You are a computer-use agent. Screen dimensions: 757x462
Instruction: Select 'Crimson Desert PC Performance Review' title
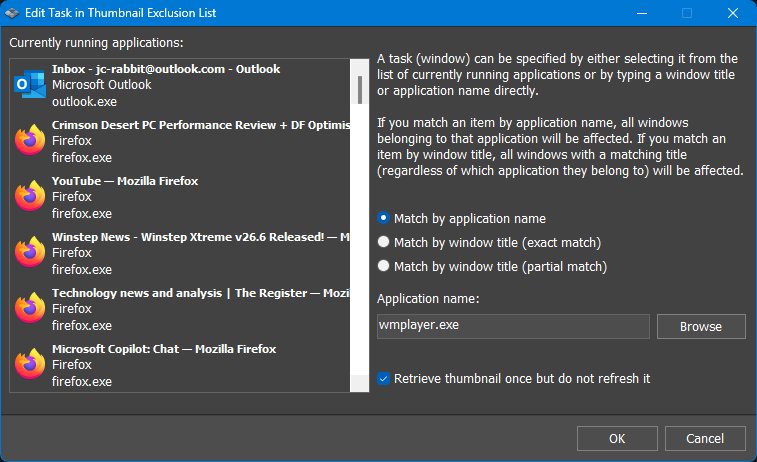click(x=200, y=125)
